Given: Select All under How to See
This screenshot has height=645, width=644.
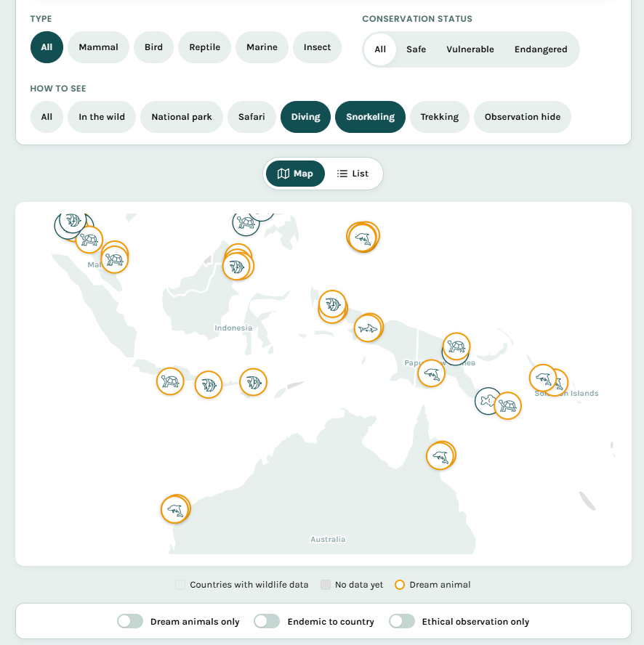Looking at the screenshot, I should [x=47, y=117].
